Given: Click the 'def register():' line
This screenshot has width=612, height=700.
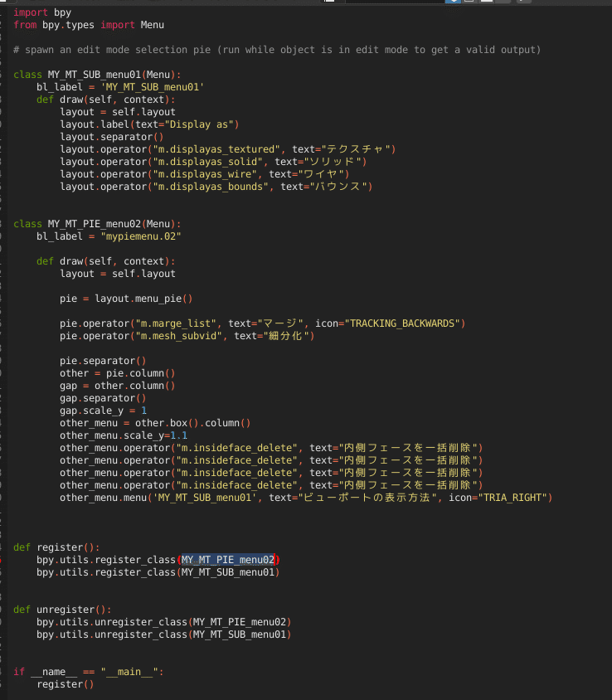Looking at the screenshot, I should pos(56,547).
